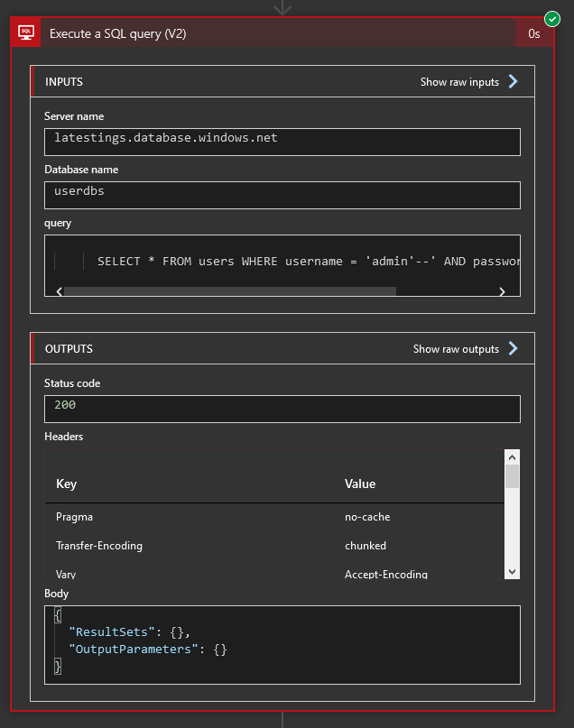The height and width of the screenshot is (728, 574).
Task: Click the Headers vertical scrollbar thumb
Action: coord(513,476)
